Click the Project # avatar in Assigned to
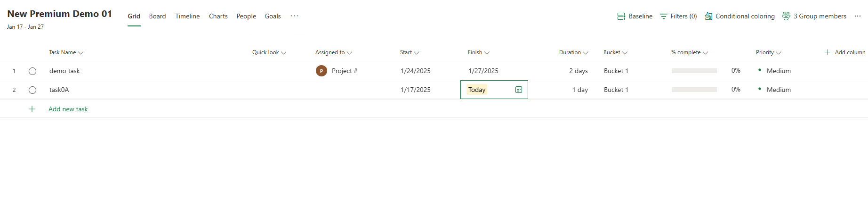Screen dimensions: 868x208 [321, 71]
